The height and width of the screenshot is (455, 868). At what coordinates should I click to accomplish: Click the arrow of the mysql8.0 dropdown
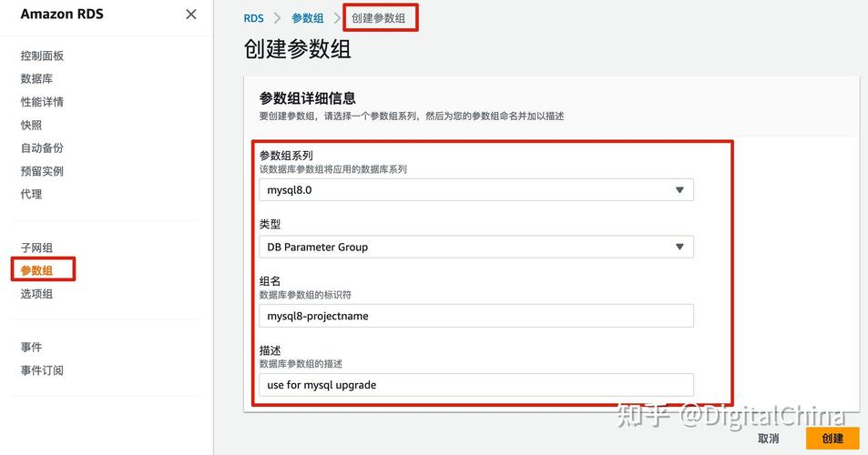click(x=679, y=190)
